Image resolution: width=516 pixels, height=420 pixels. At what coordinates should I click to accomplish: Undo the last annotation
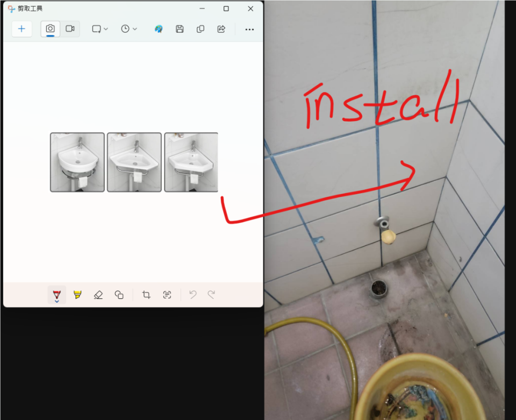pyautogui.click(x=193, y=295)
